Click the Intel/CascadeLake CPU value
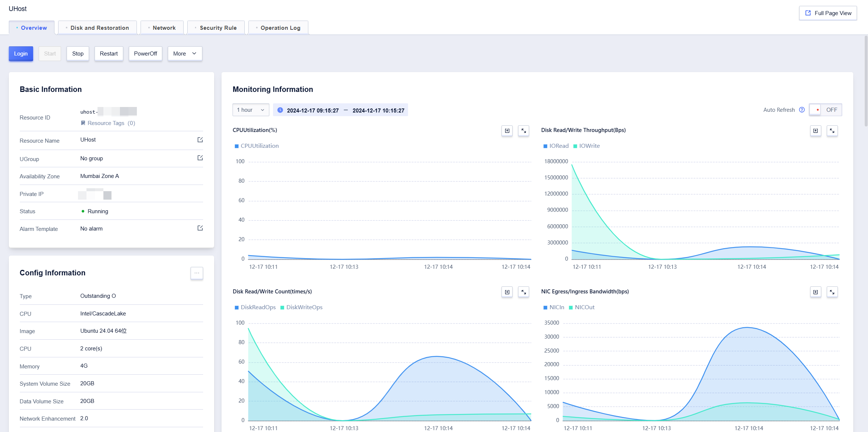 point(103,314)
